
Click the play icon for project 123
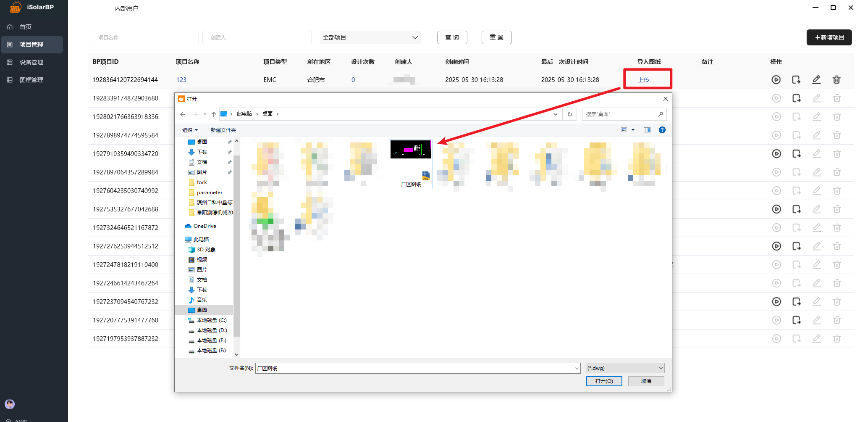776,80
